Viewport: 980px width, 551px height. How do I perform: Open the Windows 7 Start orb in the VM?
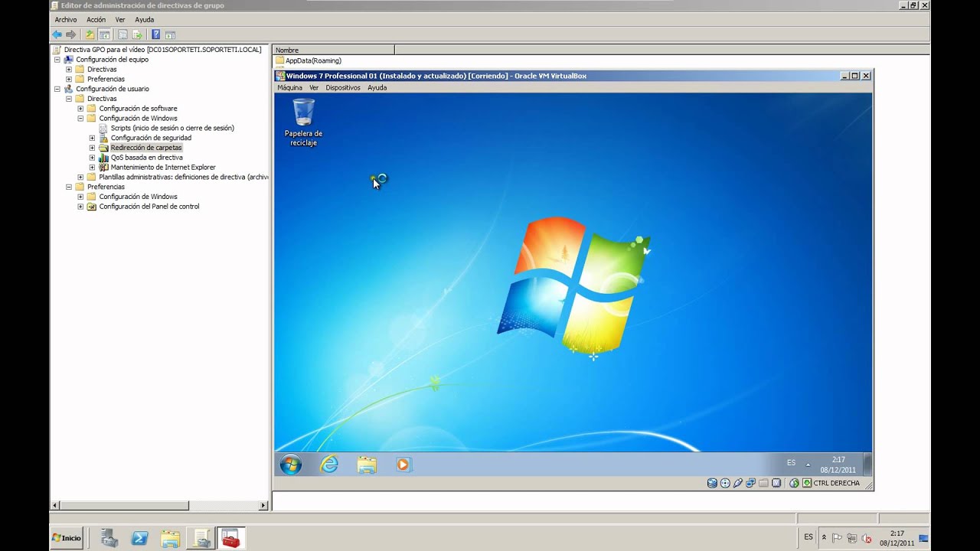(x=291, y=465)
